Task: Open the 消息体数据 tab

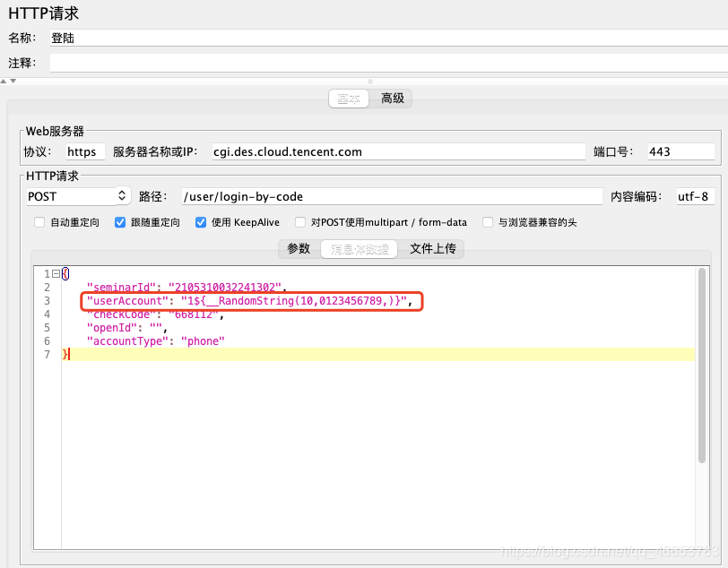Action: tap(360, 249)
